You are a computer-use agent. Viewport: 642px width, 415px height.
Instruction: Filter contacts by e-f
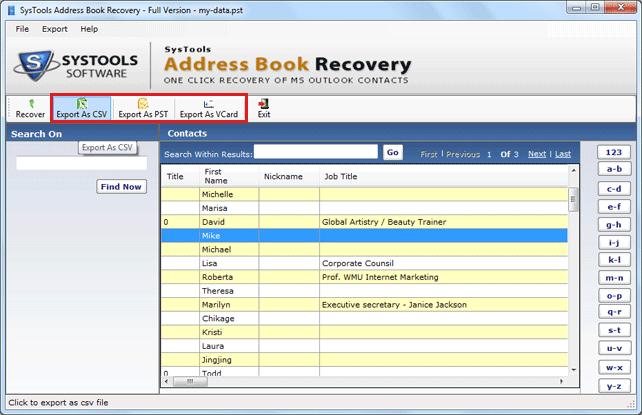click(614, 207)
